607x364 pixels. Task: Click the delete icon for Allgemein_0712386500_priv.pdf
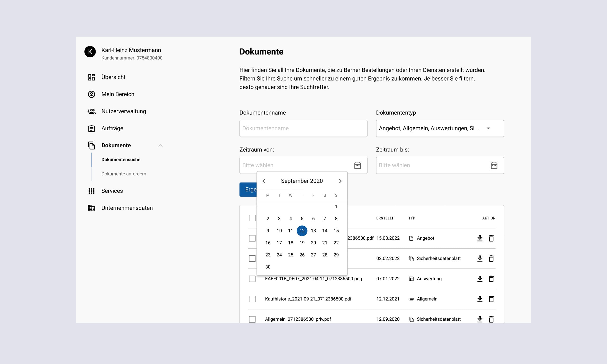(491, 319)
